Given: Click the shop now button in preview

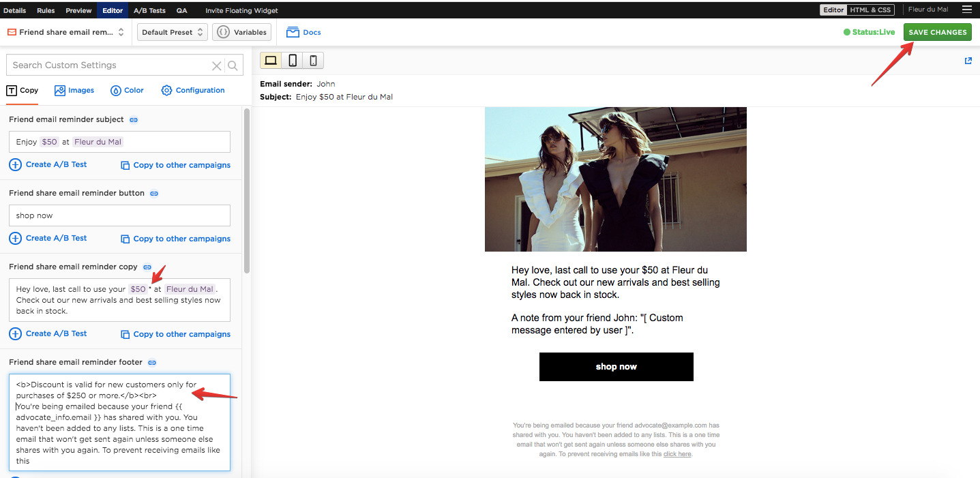Looking at the screenshot, I should [x=616, y=367].
